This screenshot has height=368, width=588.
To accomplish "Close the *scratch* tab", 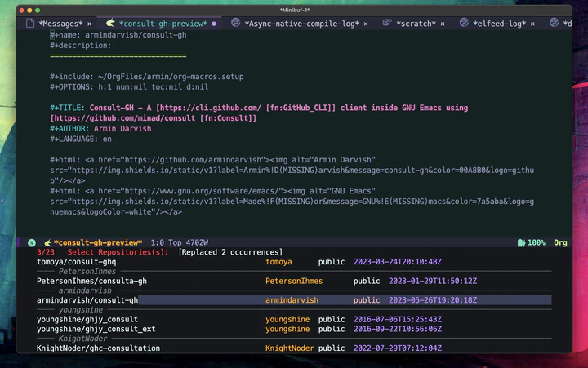I will pyautogui.click(x=443, y=24).
